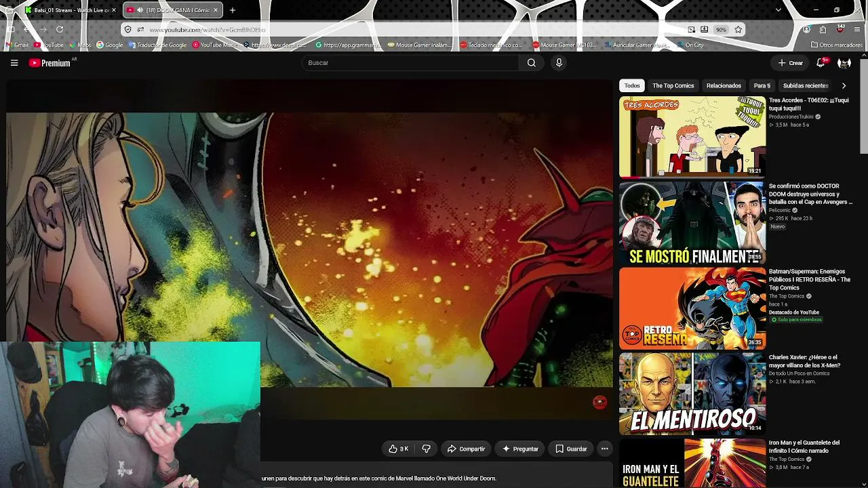Open the Otros marcadores bookmarks folder
The height and width of the screenshot is (488, 868).
coord(837,45)
